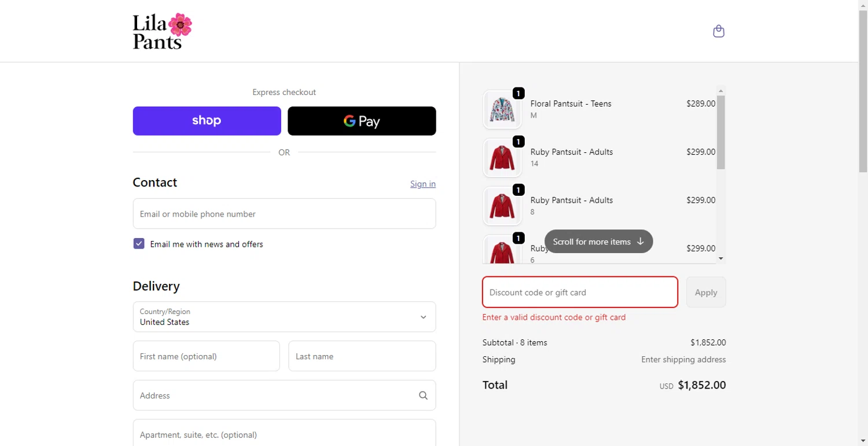Image resolution: width=868 pixels, height=446 pixels.
Task: Click the Floral Pantsuit - Teens thumbnail
Action: click(502, 109)
